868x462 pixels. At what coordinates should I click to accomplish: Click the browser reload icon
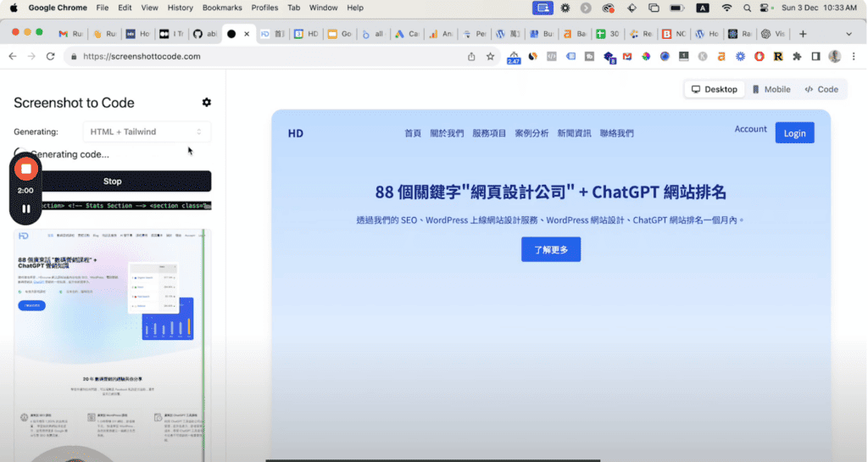(x=51, y=57)
